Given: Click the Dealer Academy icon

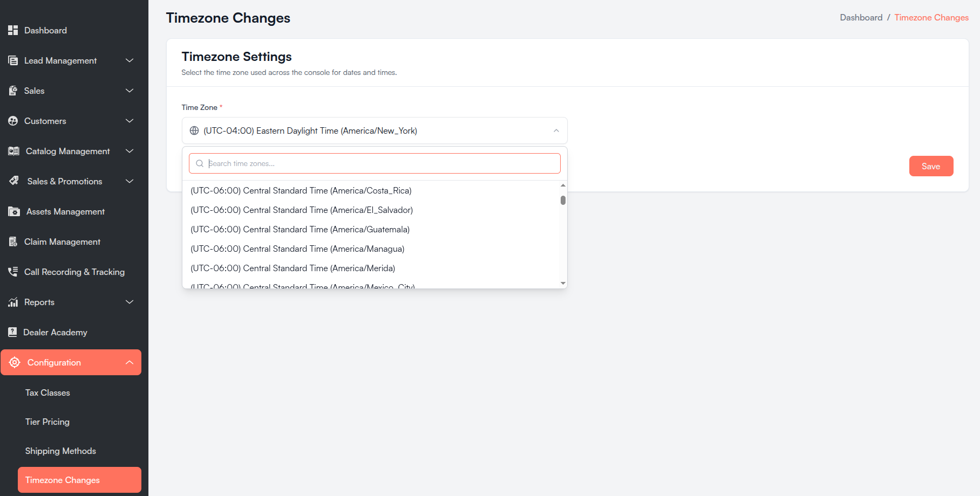Looking at the screenshot, I should pyautogui.click(x=12, y=332).
